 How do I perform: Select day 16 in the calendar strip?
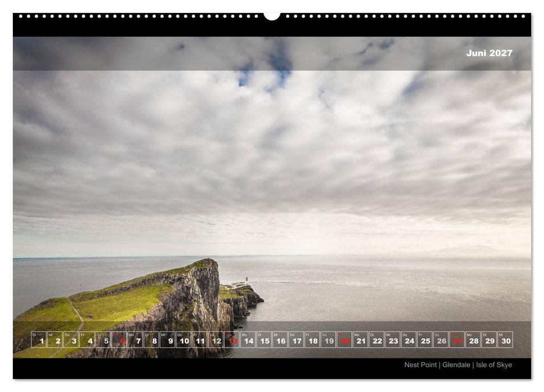click(x=280, y=339)
